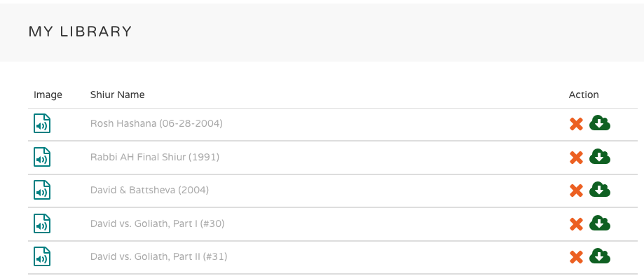644x276 pixels.
Task: Remove Rosh Hashana shiur from library
Action: tap(576, 124)
